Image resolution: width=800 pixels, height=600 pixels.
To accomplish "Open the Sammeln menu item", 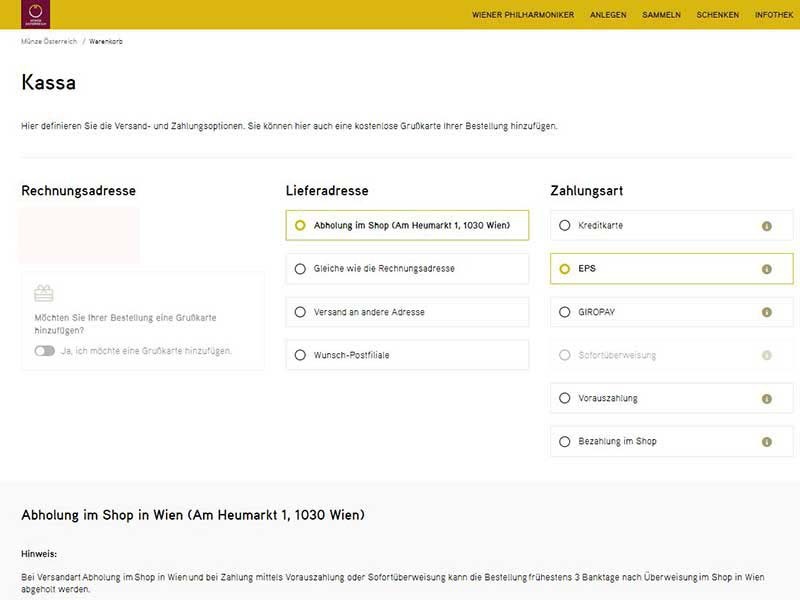I will (x=661, y=15).
